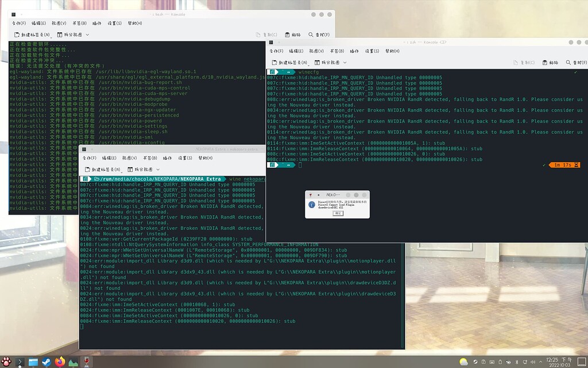Image resolution: width=588 pixels, height=368 pixels.
Task: Open the weather widget in tray
Action: point(464,362)
